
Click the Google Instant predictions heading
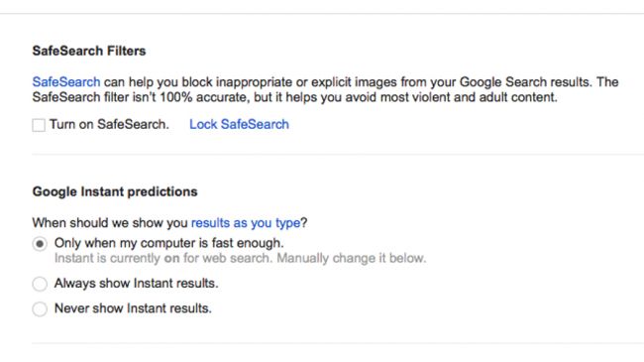pos(115,191)
